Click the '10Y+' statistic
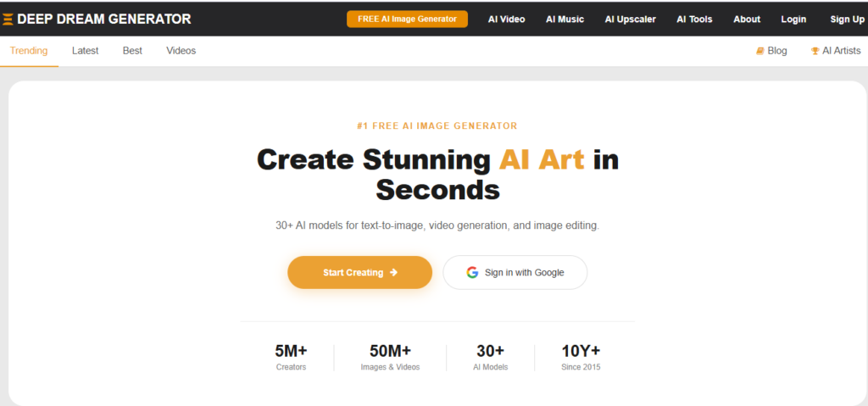 581,351
